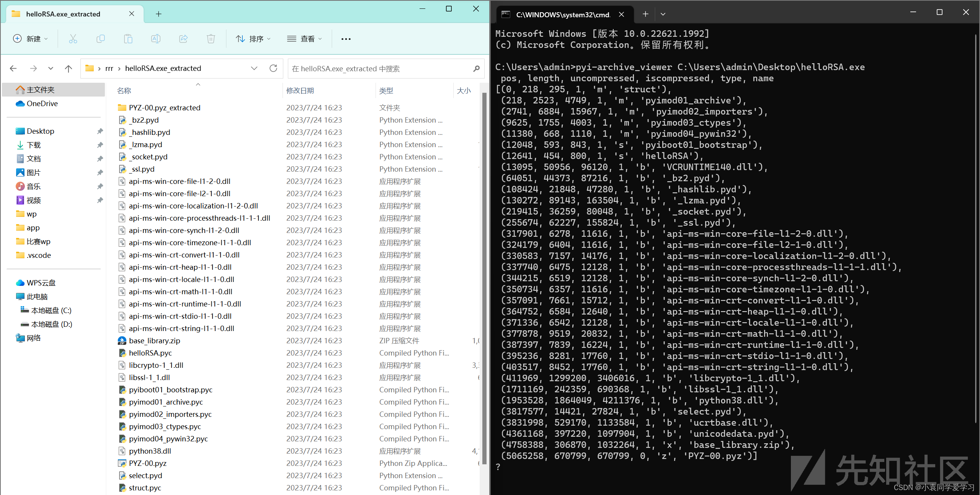Click the Delete trash bin icon
Screen dimensions: 980x495
(x=211, y=39)
